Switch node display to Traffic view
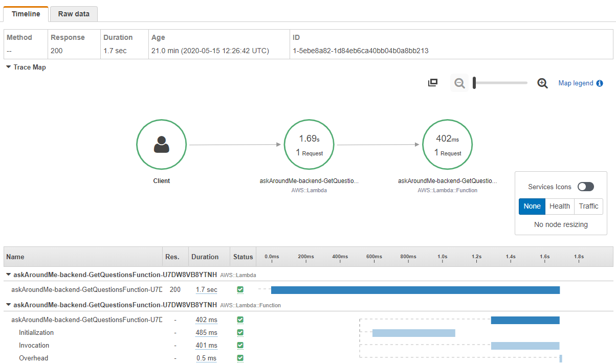616x364 pixels. 588,206
